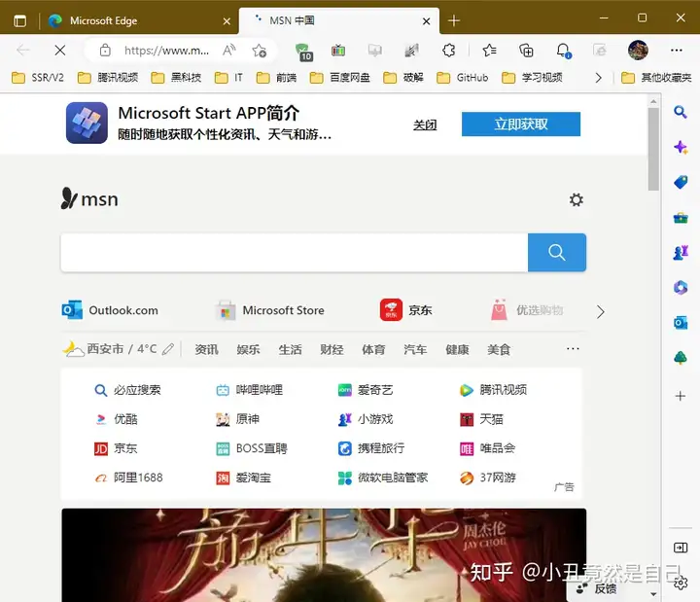Open 微软电脑管家 link
The width and height of the screenshot is (700, 602).
[383, 478]
